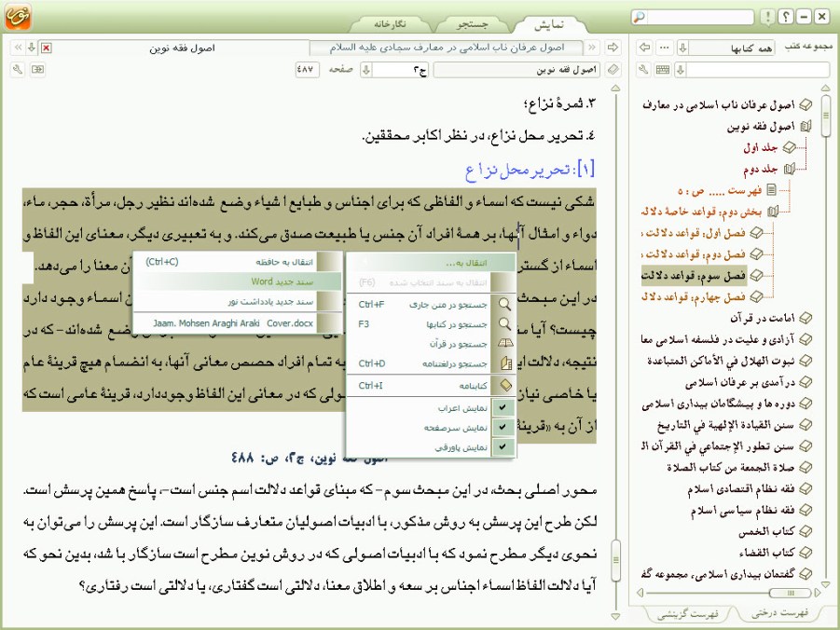Click the book icon for کتابنامه
840x630 pixels.
tap(505, 385)
